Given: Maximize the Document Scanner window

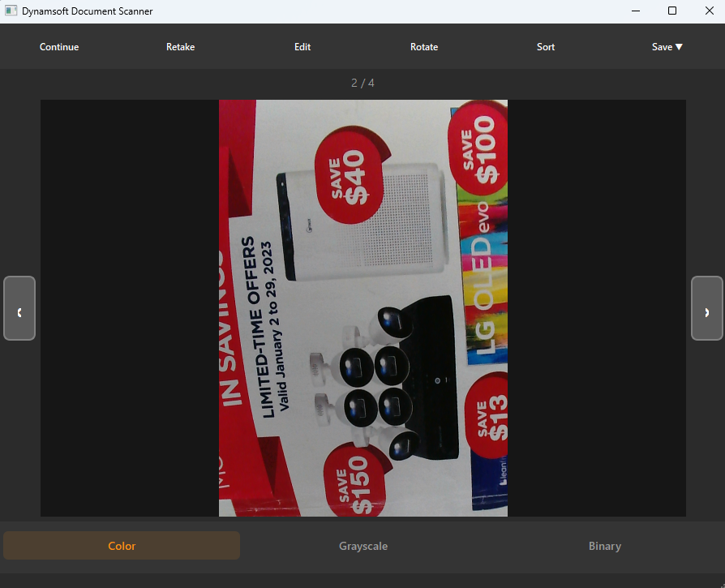Looking at the screenshot, I should pyautogui.click(x=672, y=11).
